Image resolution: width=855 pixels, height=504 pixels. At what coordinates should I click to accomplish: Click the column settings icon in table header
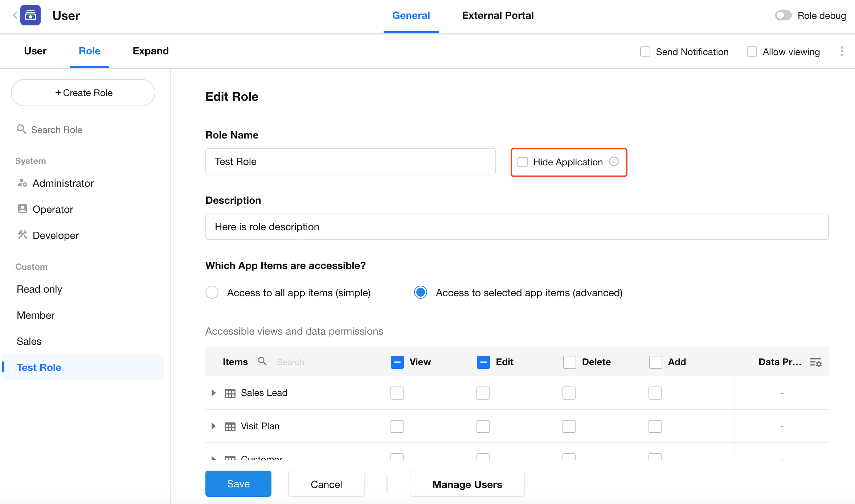point(816,362)
